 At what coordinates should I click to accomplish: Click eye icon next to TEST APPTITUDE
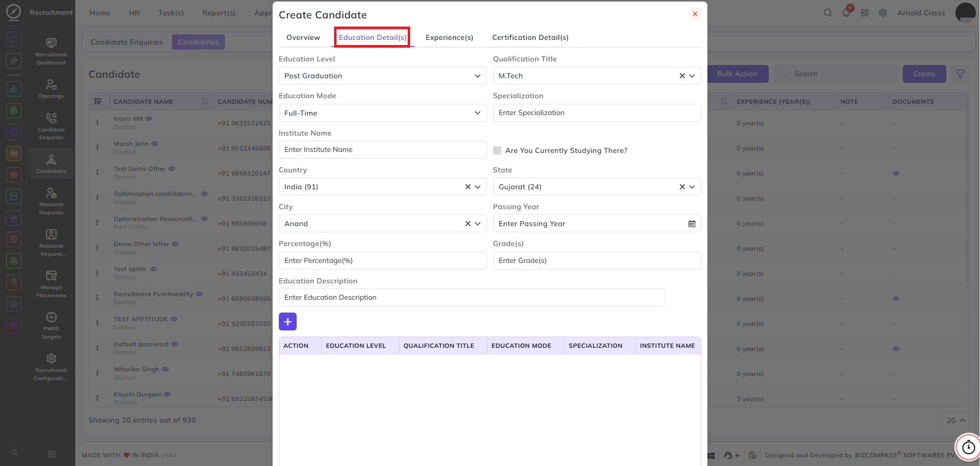pyautogui.click(x=174, y=319)
